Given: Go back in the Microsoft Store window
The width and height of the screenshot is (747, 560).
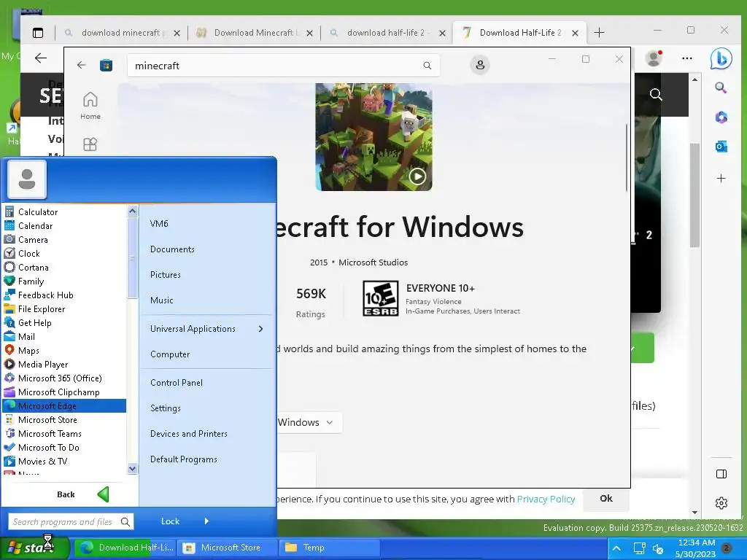Looking at the screenshot, I should click(82, 65).
